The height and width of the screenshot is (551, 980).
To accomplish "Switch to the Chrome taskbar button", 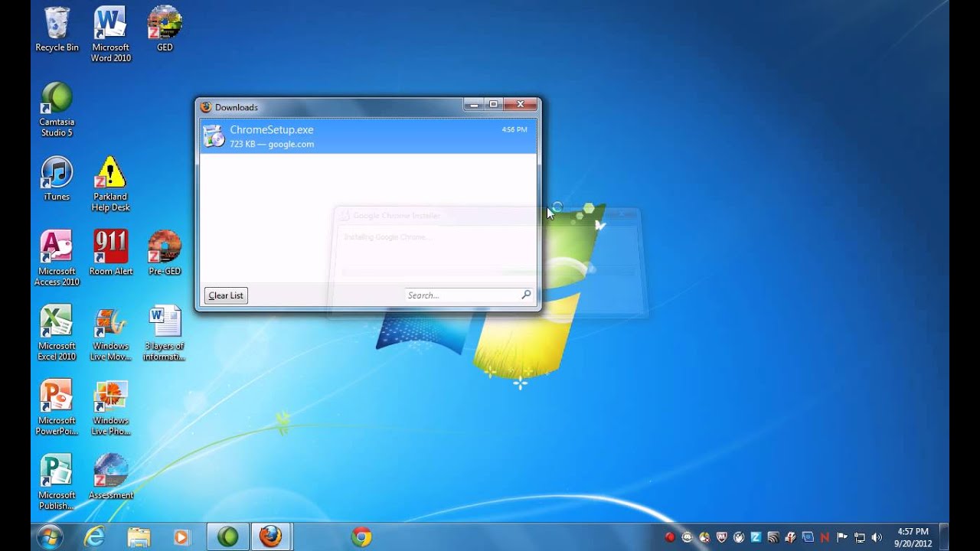I will [361, 536].
